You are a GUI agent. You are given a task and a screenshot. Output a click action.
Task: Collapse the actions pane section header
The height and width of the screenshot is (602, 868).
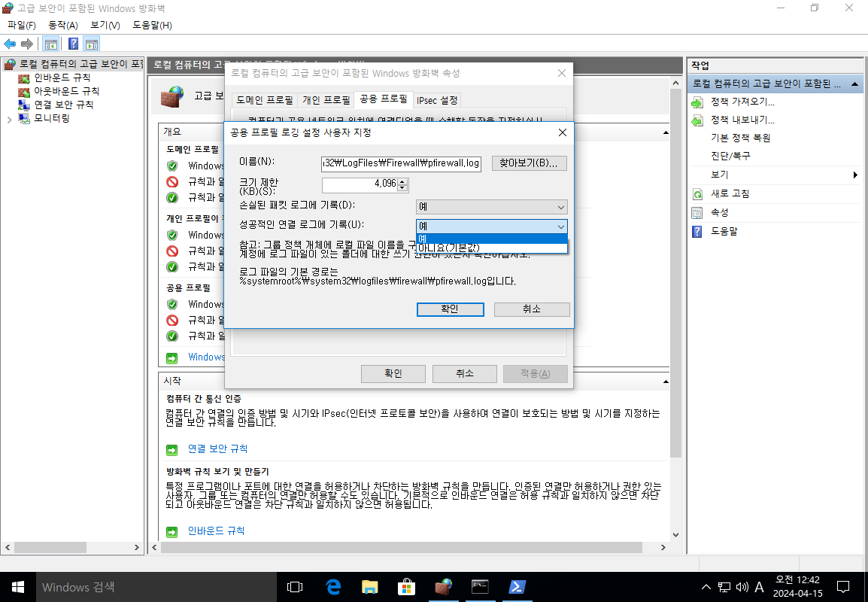(x=854, y=84)
